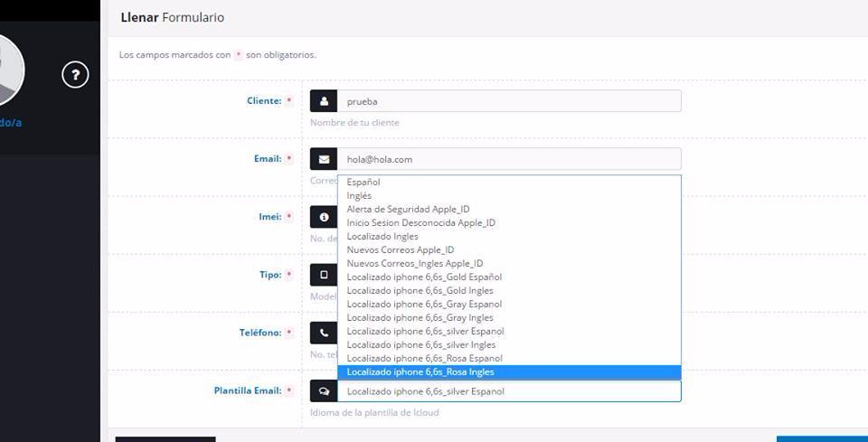Click the Nombre de tu cliente hint
This screenshot has height=442, width=868.
click(x=354, y=123)
